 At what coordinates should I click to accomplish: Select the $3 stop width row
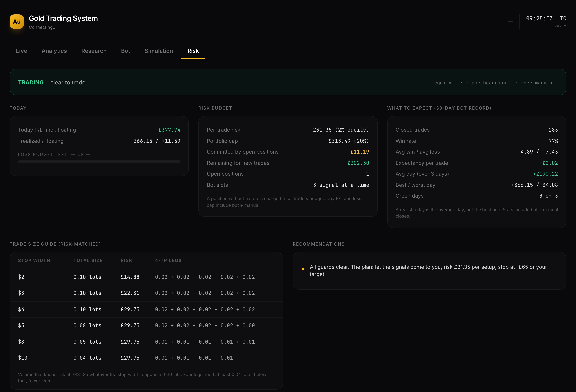coord(146,293)
